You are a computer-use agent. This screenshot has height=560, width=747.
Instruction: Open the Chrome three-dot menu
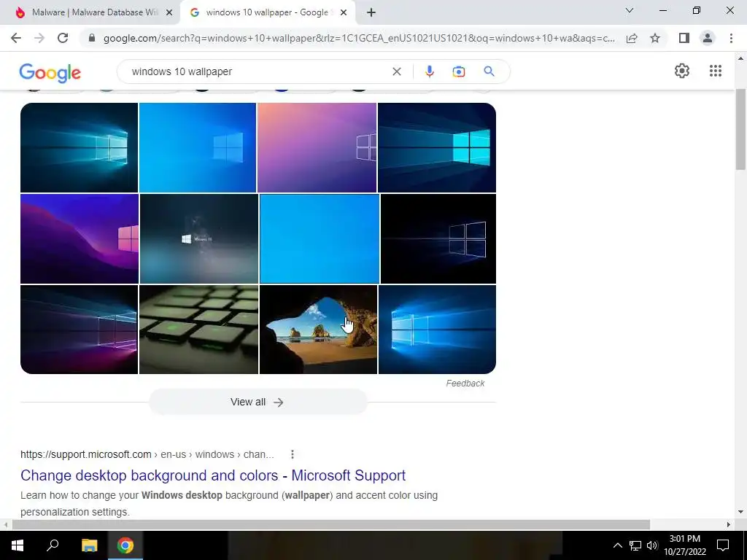[731, 38]
